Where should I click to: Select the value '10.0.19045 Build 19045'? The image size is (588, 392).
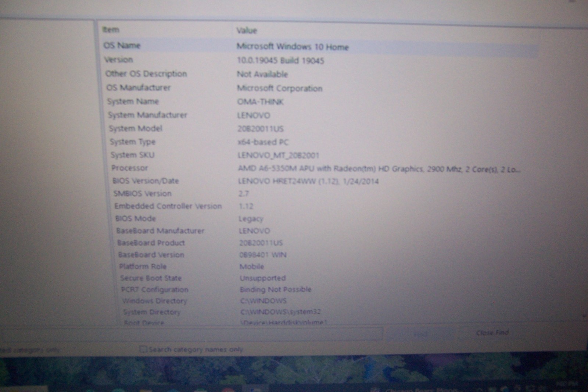point(280,61)
